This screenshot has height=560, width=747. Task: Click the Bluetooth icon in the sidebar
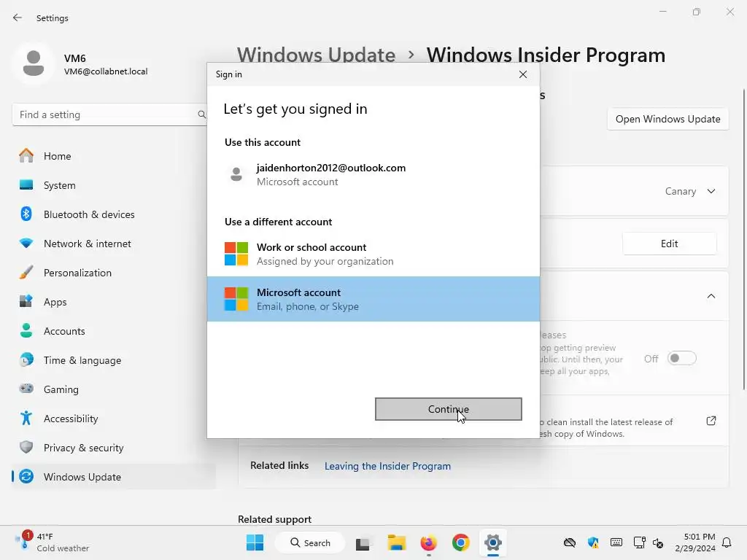(x=26, y=214)
